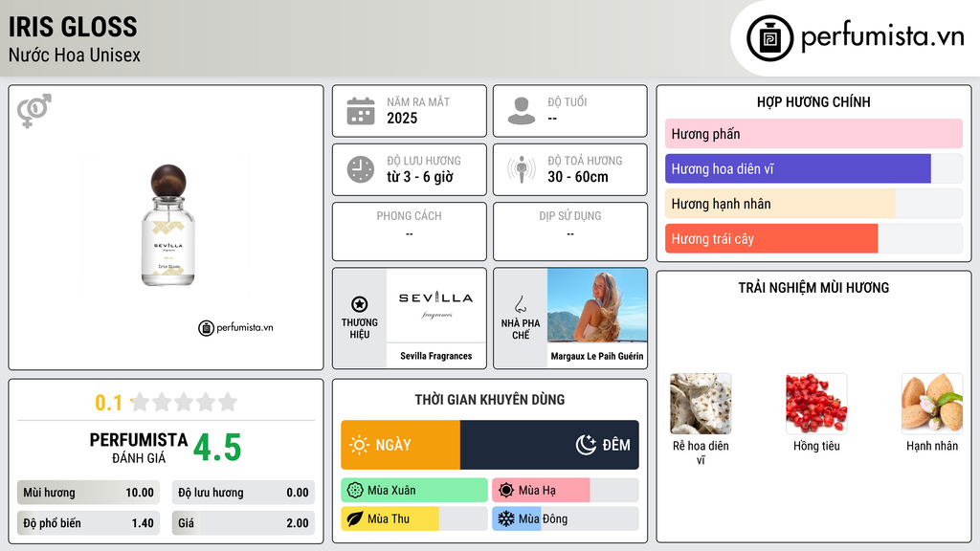Click the Mùa Hạ season bar
Viewport: 980px width, 551px height.
pyautogui.click(x=566, y=491)
